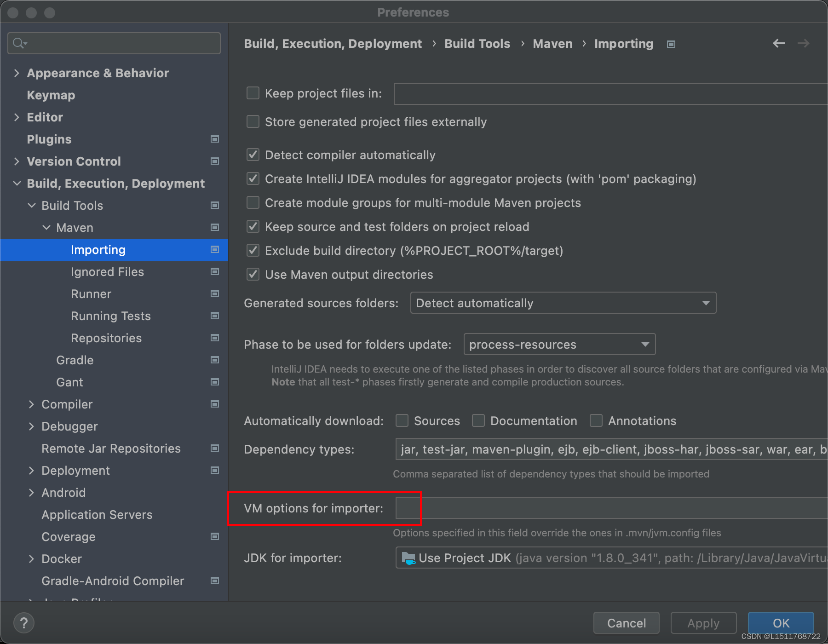The width and height of the screenshot is (828, 644).
Task: Collapse the Build Tools node
Action: click(32, 205)
